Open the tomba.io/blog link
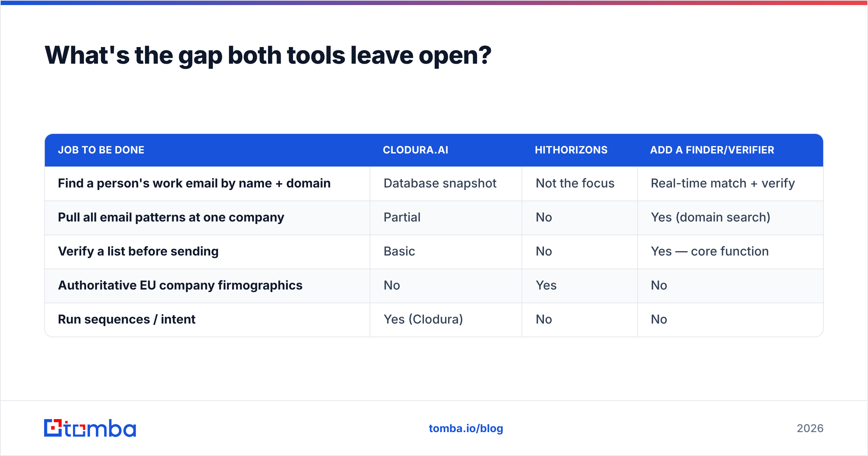The width and height of the screenshot is (868, 456). (466, 428)
